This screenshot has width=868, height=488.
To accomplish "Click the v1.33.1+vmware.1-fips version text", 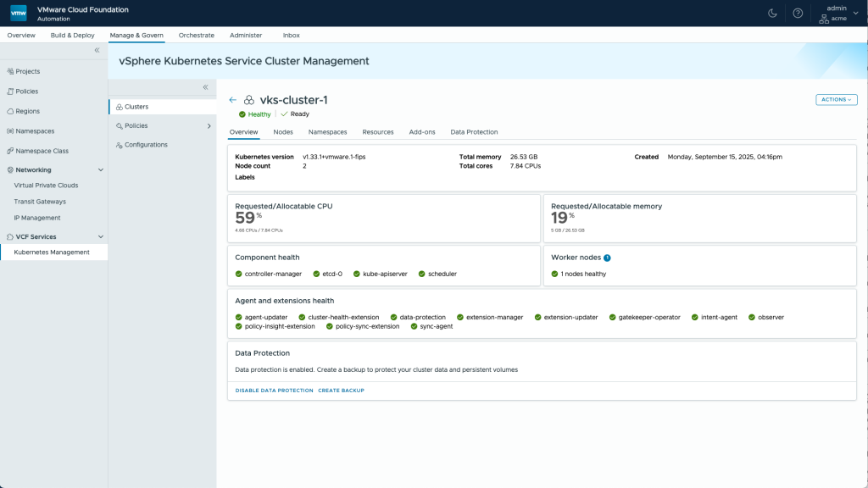I will (x=334, y=157).
